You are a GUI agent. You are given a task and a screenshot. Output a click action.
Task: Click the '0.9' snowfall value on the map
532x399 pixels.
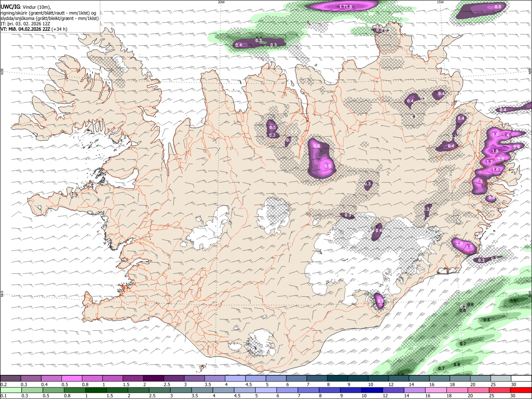(327, 166)
